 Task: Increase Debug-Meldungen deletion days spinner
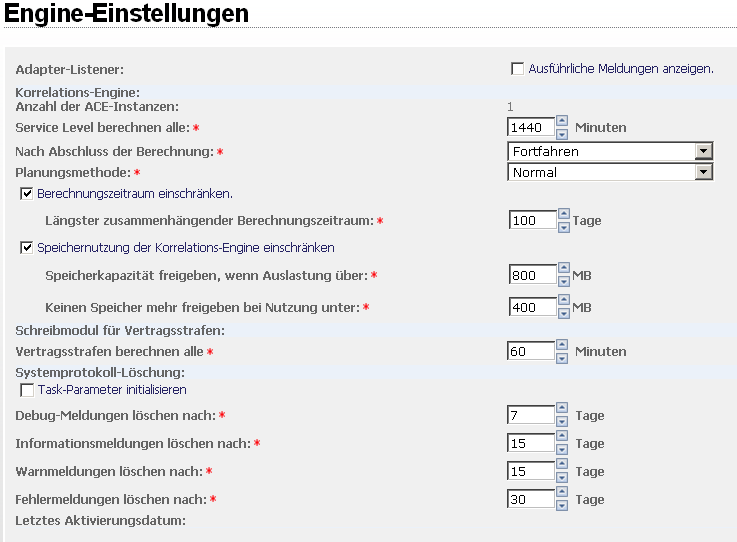click(563, 410)
